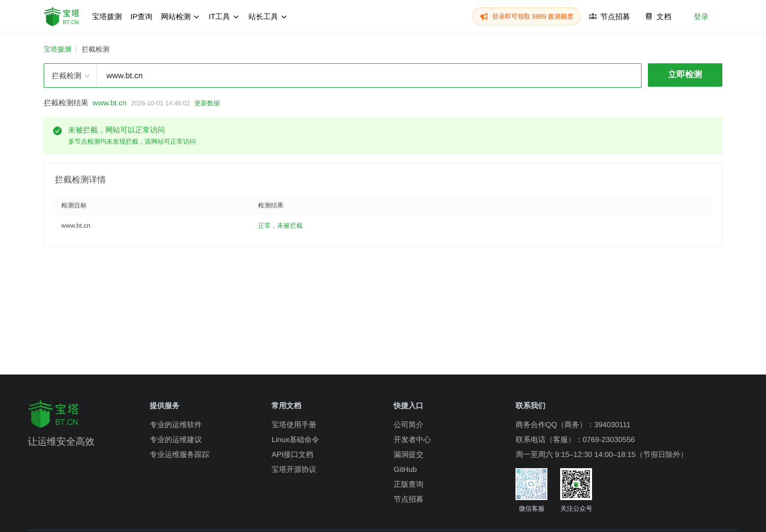Screen dimensions: 766x532
Task: Open 漏洞提交 footer link
Action: [409, 454]
